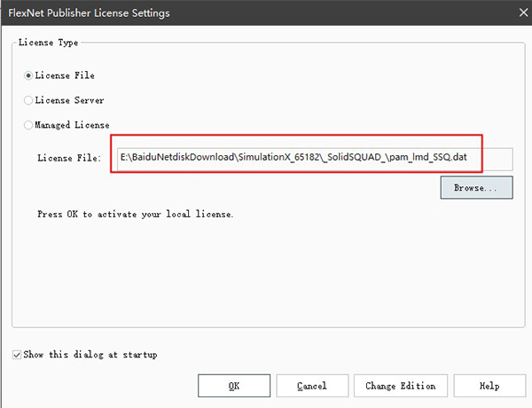Click the Cancel button
The width and height of the screenshot is (532, 408).
[312, 386]
